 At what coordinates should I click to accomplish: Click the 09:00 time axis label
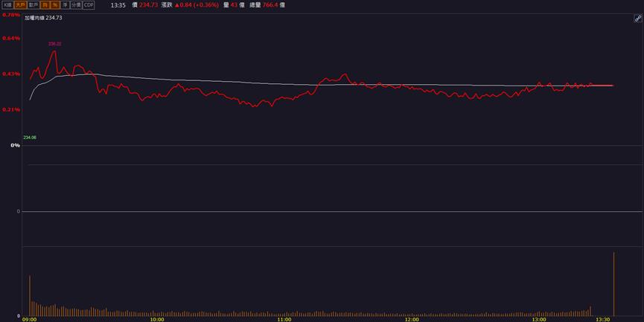coord(29,319)
